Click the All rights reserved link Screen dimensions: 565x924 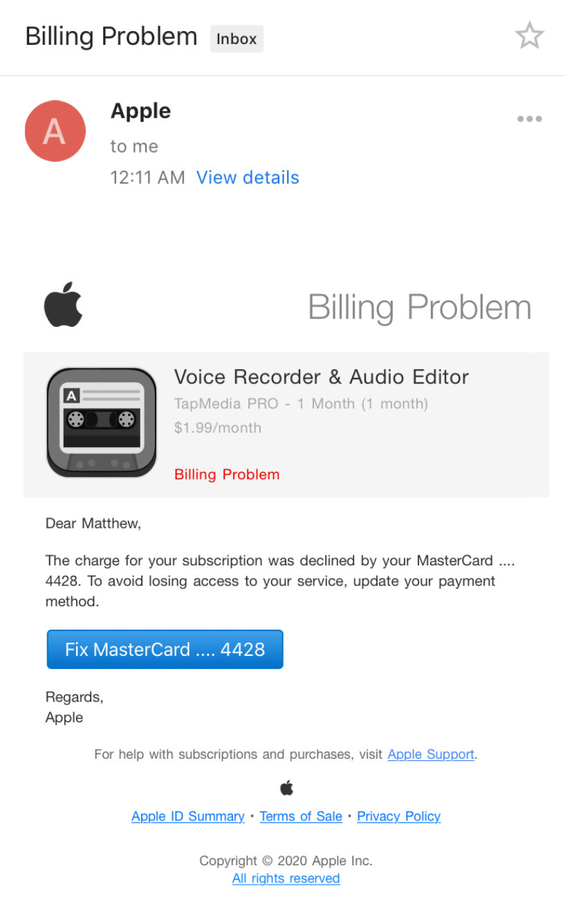pos(286,878)
